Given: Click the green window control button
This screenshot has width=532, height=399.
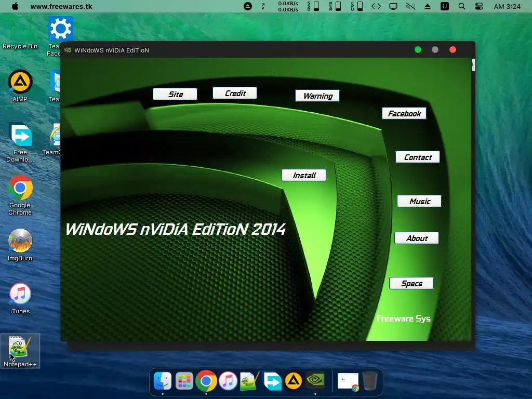Looking at the screenshot, I should pyautogui.click(x=418, y=50).
